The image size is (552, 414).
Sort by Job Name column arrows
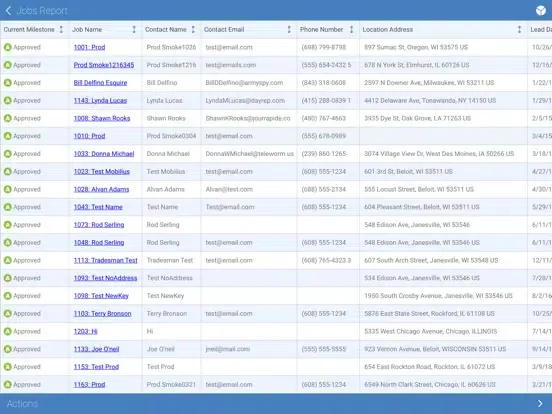(x=134, y=30)
